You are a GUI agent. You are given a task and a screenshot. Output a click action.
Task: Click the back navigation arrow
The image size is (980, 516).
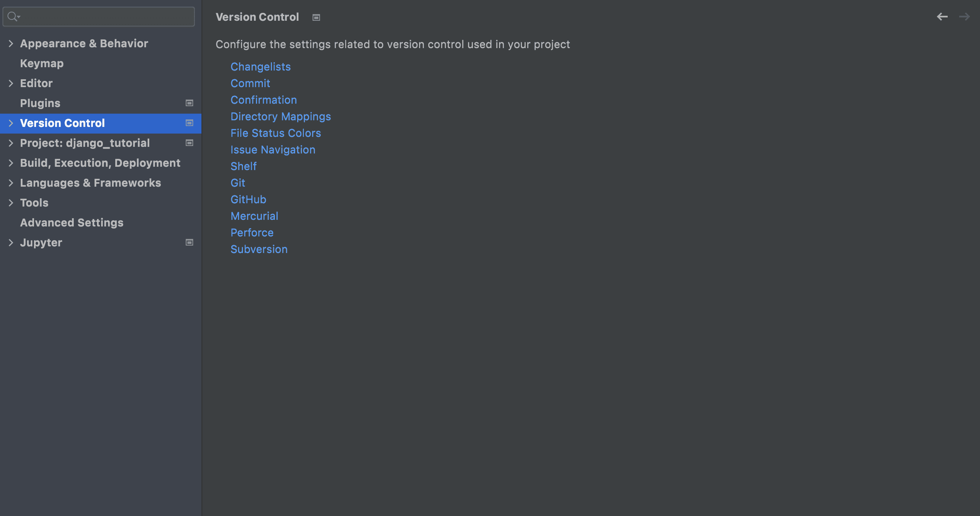coord(942,17)
